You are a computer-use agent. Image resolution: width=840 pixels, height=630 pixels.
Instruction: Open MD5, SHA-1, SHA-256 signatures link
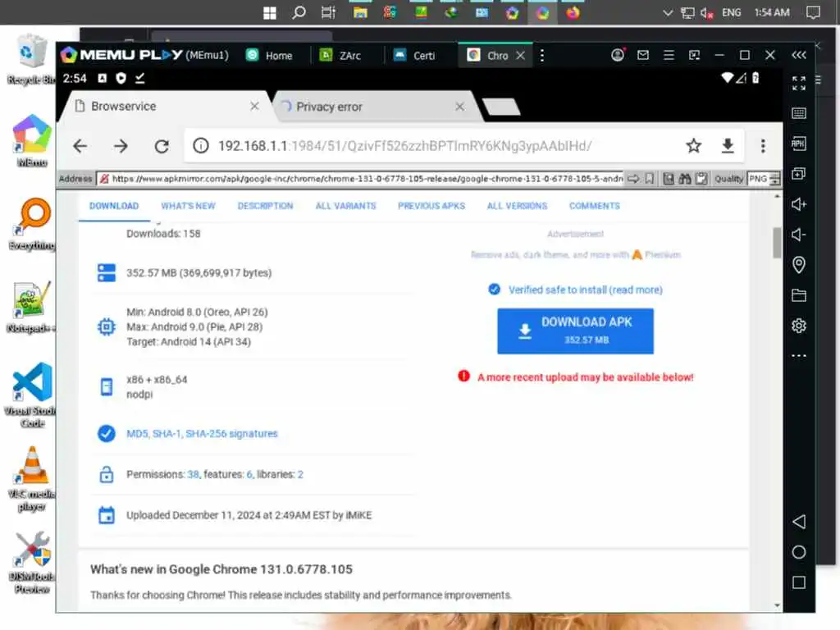point(202,433)
